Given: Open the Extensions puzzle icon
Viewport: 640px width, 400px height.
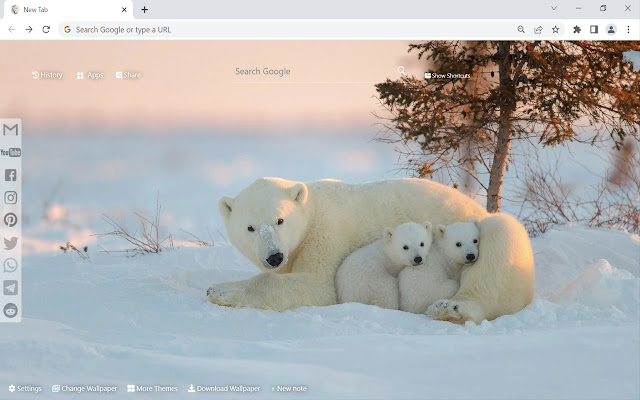Looking at the screenshot, I should tap(577, 29).
